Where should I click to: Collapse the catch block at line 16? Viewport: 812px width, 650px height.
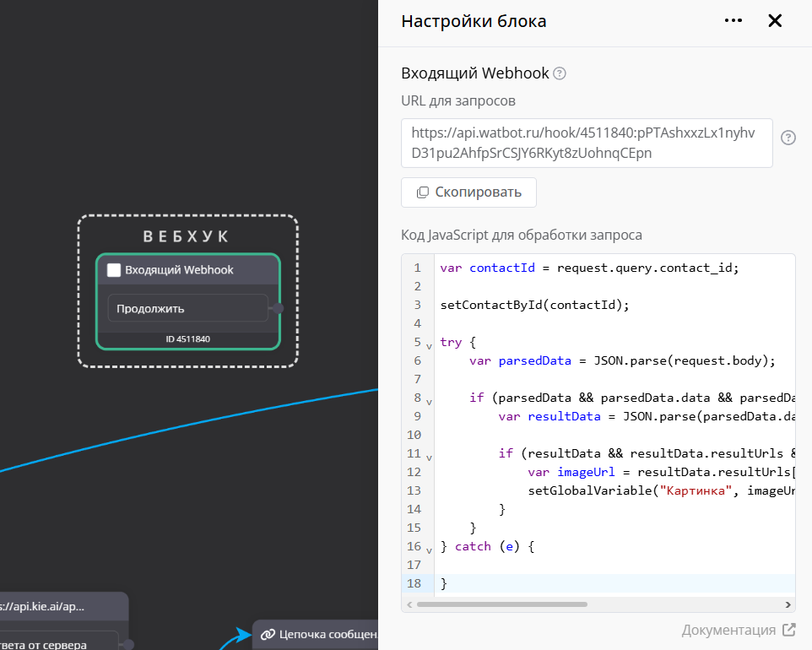429,550
